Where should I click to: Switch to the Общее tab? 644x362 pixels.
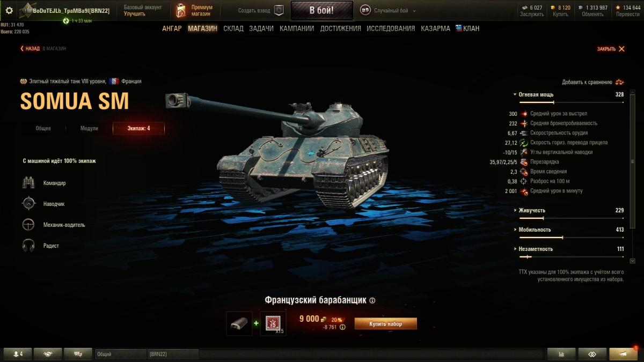pyautogui.click(x=43, y=129)
